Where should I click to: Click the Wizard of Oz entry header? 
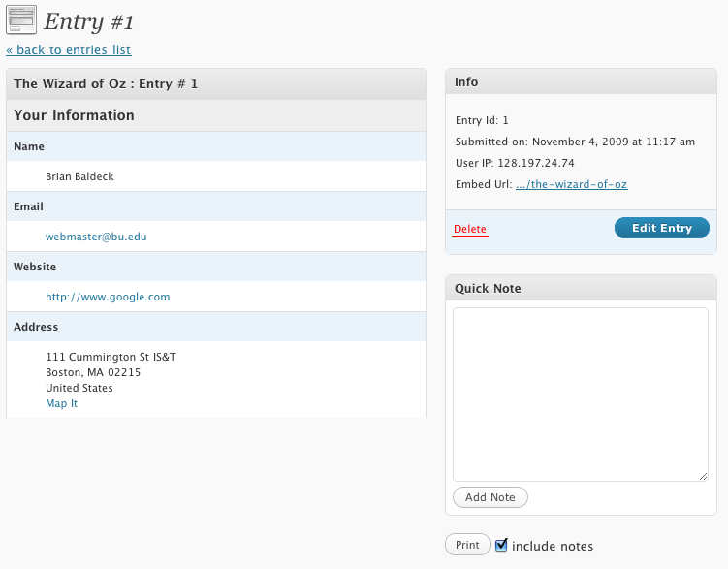click(216, 84)
